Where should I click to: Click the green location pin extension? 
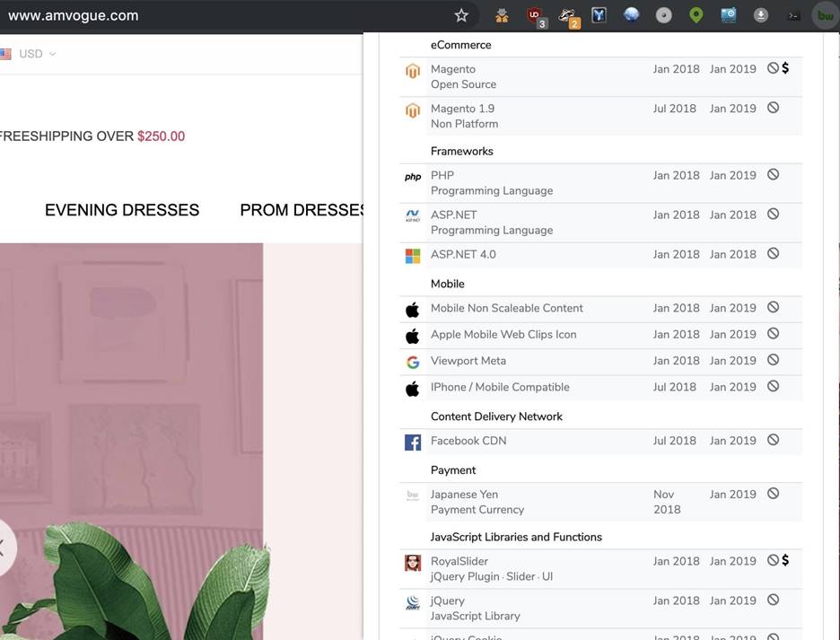pyautogui.click(x=696, y=15)
